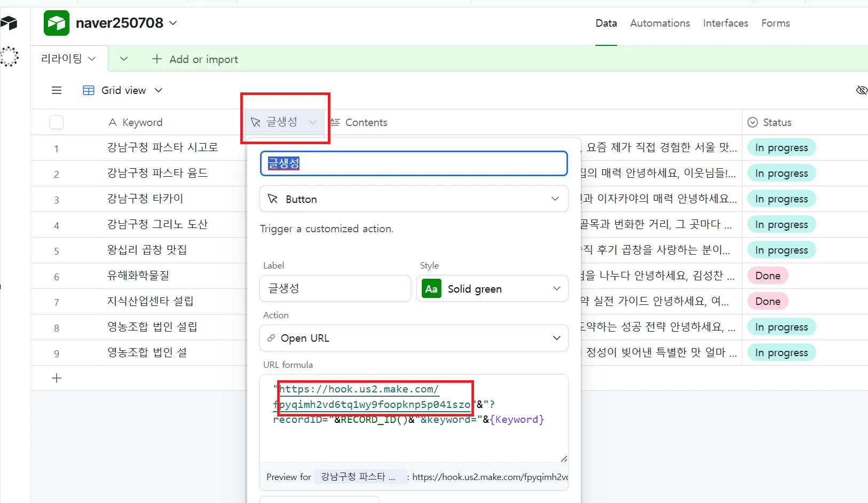The width and height of the screenshot is (868, 503).
Task: Click the Done status in row 7
Action: point(768,302)
